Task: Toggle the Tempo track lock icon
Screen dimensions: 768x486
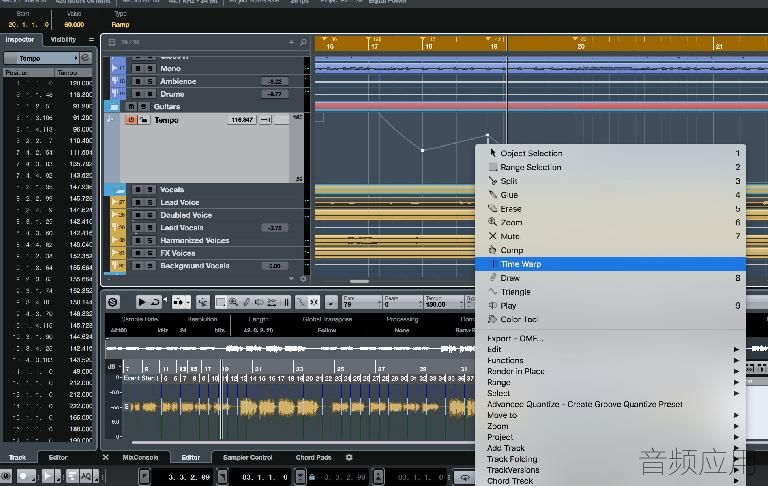Action: pyautogui.click(x=144, y=120)
